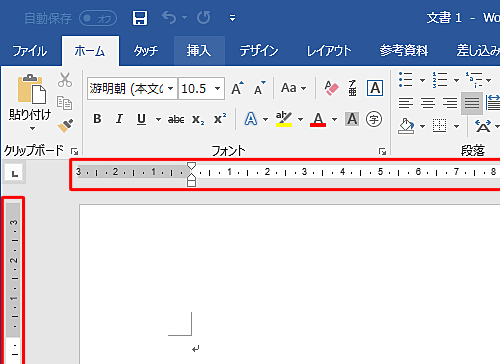Cut selection with the scissors icon

point(65,80)
